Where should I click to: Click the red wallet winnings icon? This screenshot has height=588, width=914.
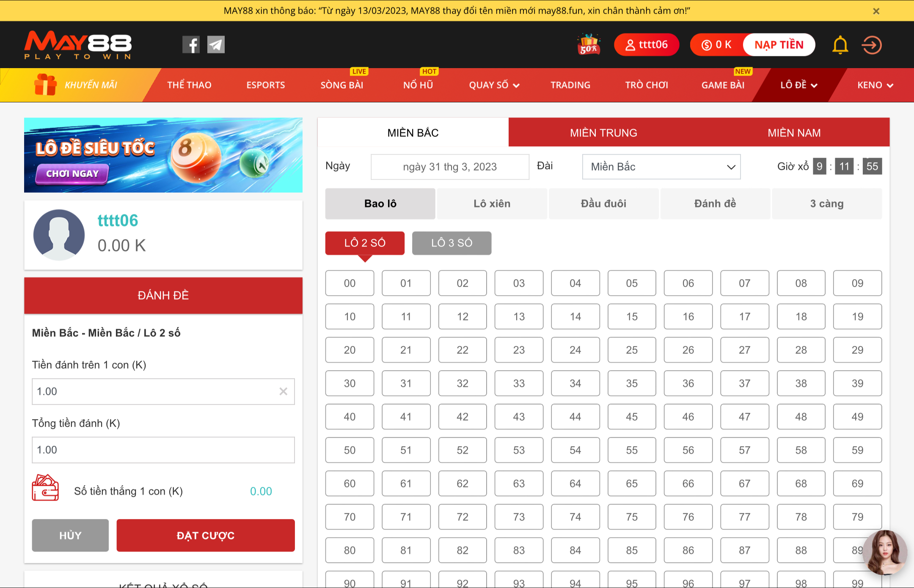click(45, 488)
